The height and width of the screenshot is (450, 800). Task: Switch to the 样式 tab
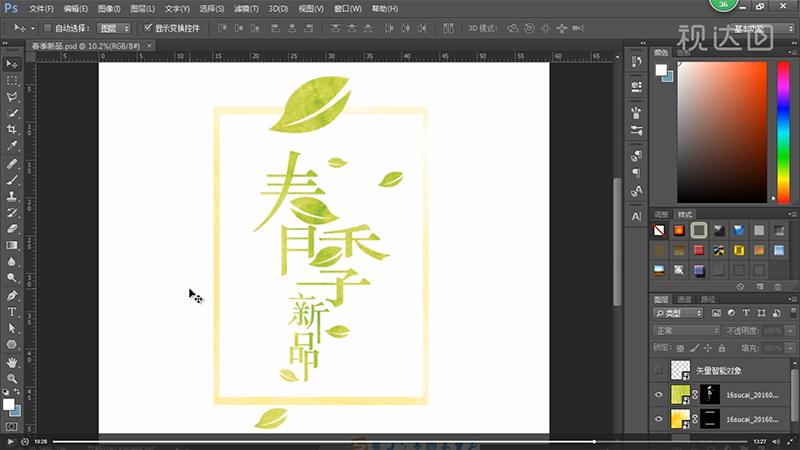pos(685,214)
